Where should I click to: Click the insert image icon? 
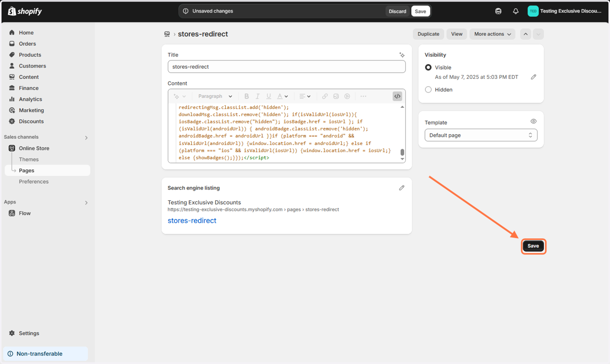(336, 96)
